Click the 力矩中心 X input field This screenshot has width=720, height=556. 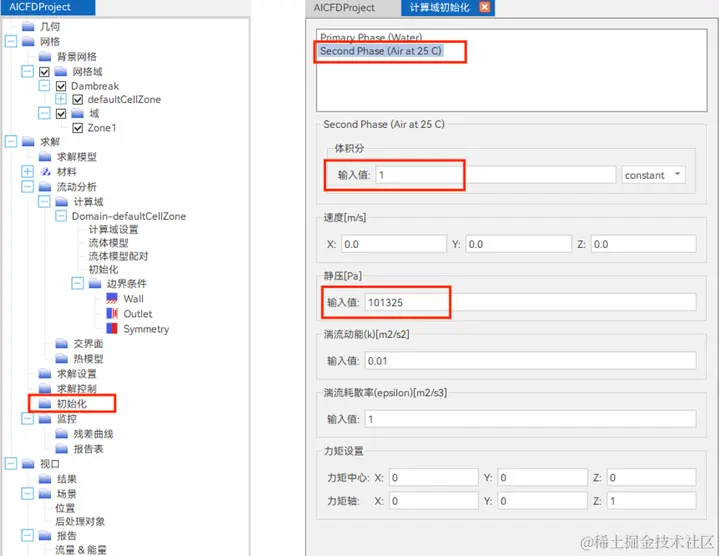(x=434, y=477)
